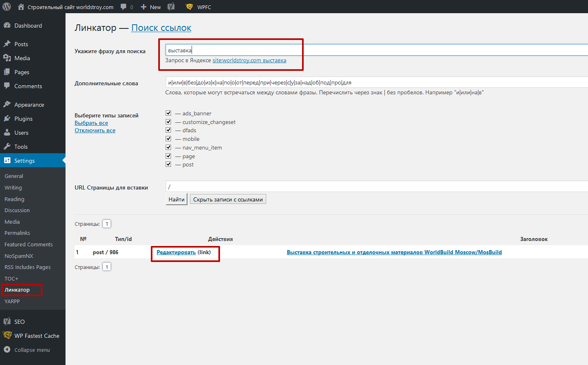The width and height of the screenshot is (588, 365).
Task: Uncheck the customize_changeset post type
Action: point(168,122)
